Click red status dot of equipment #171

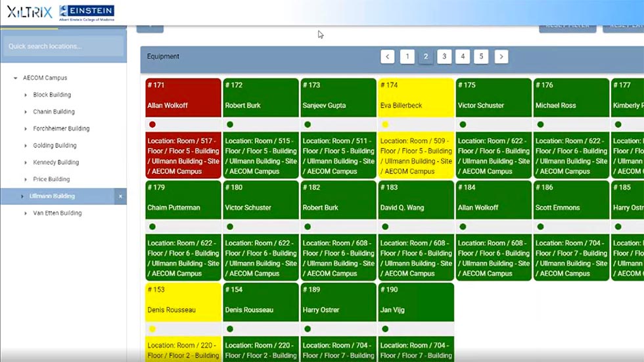(152, 124)
